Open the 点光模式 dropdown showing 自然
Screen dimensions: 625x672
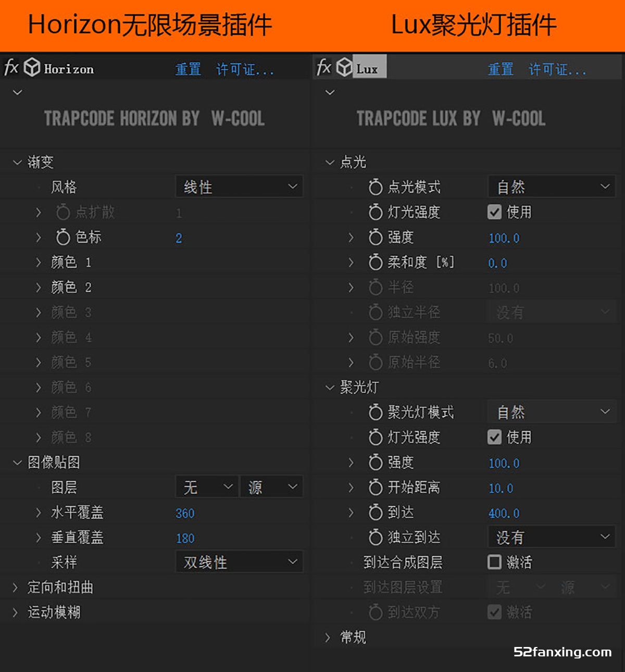(x=552, y=187)
